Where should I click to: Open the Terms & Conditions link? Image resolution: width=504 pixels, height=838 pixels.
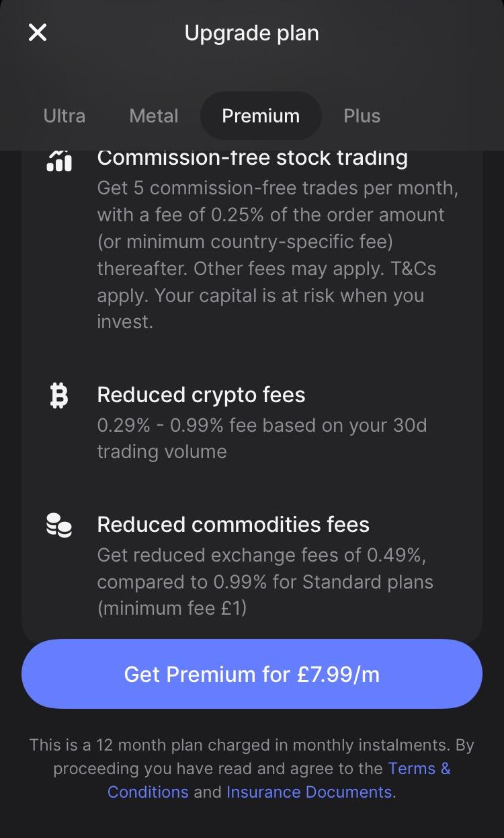point(419,768)
